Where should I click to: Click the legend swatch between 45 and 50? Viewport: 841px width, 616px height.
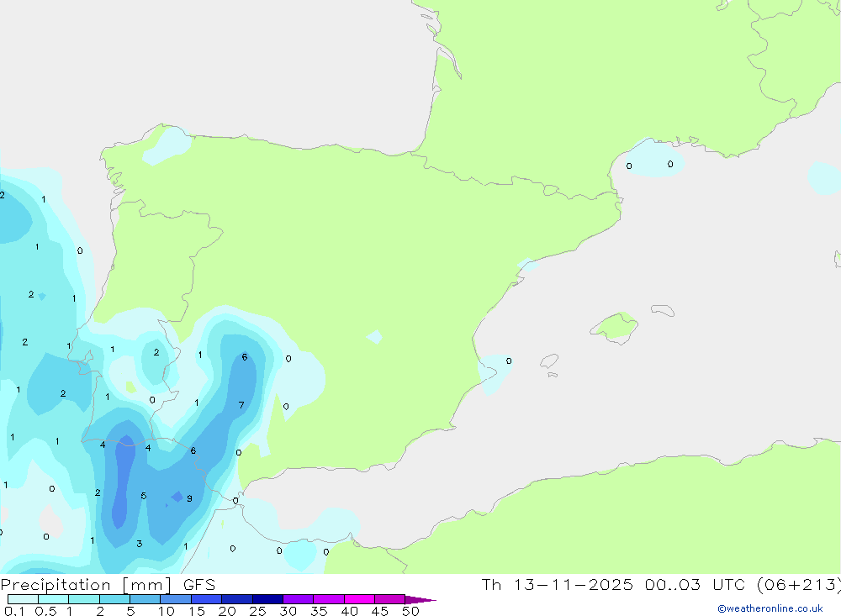tap(389, 599)
